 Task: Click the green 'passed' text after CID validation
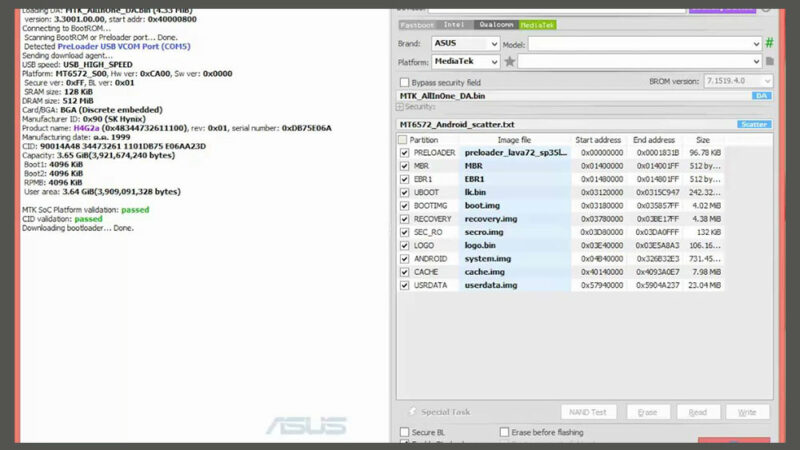tap(88, 218)
